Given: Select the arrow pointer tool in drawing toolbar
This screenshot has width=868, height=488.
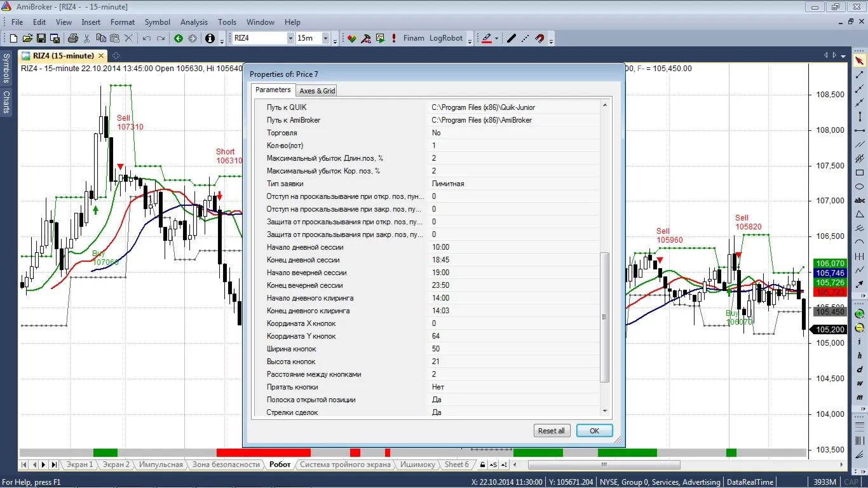Looking at the screenshot, I should [x=860, y=61].
